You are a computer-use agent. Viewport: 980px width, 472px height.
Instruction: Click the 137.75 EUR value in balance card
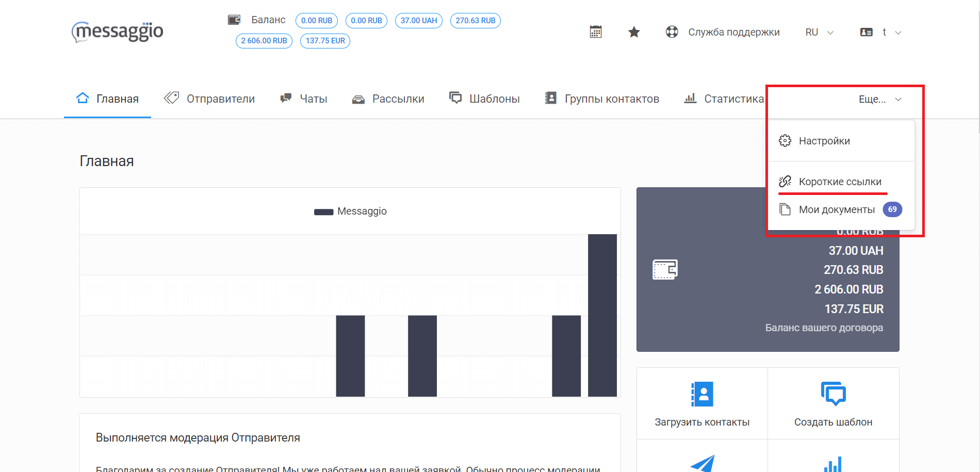coord(854,309)
